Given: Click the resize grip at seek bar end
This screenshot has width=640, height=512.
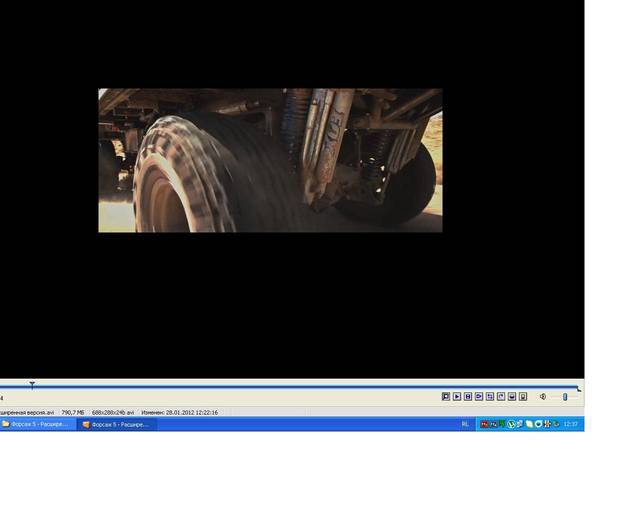Looking at the screenshot, I should 579,389.
